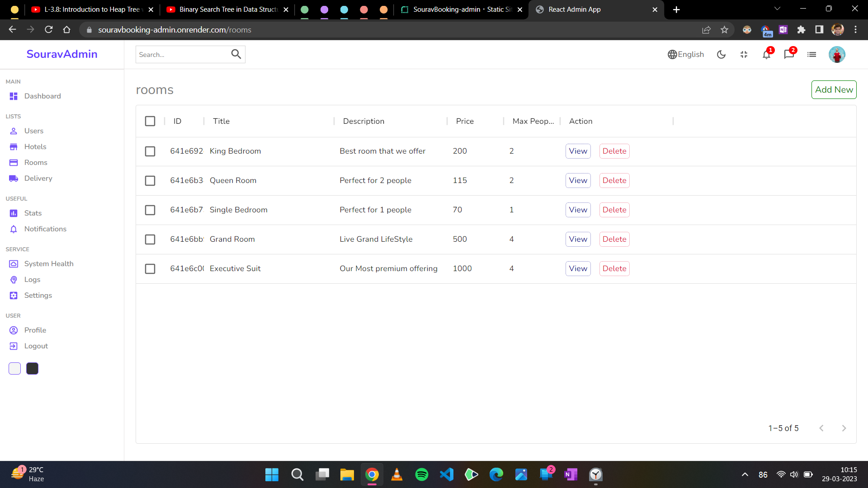Open a new browser tab
This screenshot has width=868, height=488.
point(676,9)
